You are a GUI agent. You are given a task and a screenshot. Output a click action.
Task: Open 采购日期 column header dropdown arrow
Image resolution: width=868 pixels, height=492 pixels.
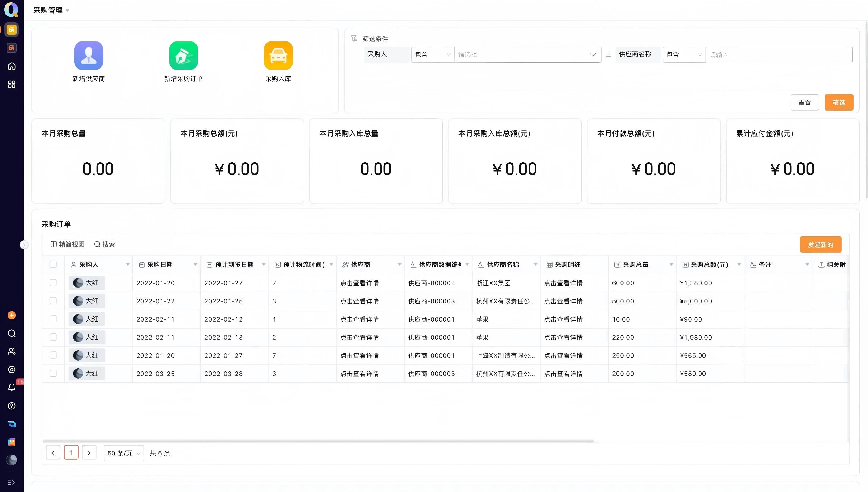coord(195,264)
